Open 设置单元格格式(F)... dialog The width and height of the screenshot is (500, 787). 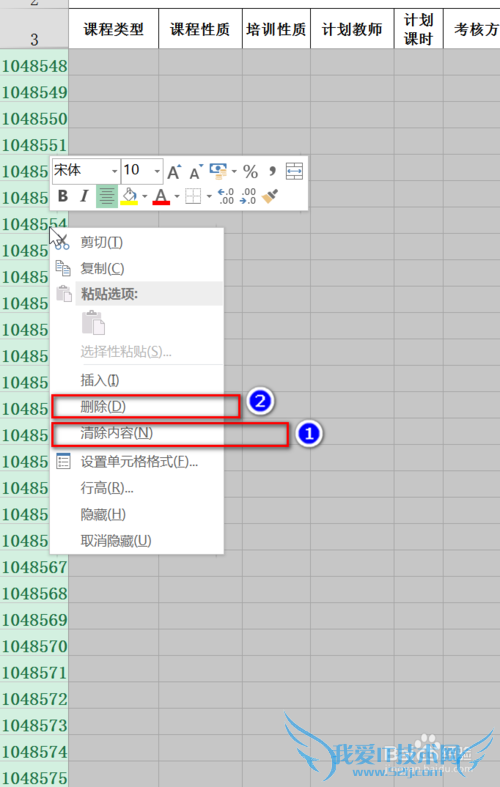tap(137, 462)
